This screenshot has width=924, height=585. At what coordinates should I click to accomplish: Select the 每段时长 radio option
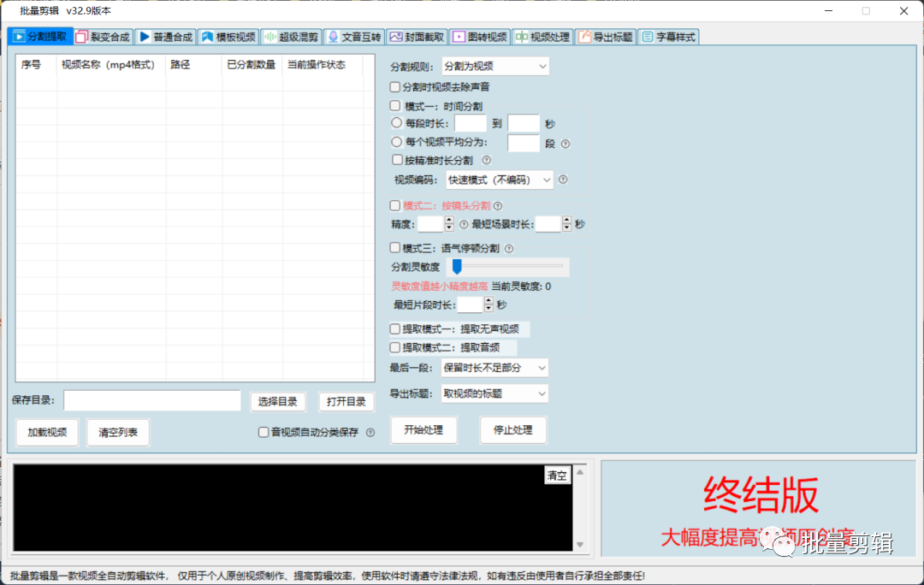[x=397, y=123]
